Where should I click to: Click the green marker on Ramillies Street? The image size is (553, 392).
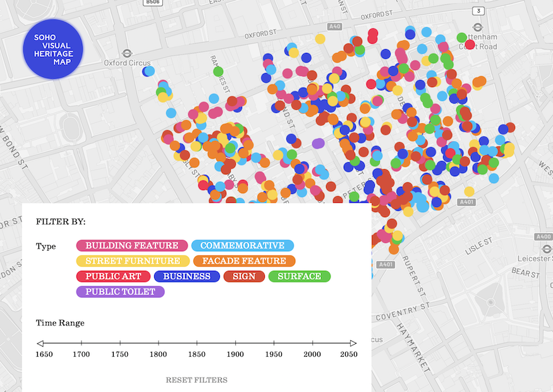[x=218, y=71]
